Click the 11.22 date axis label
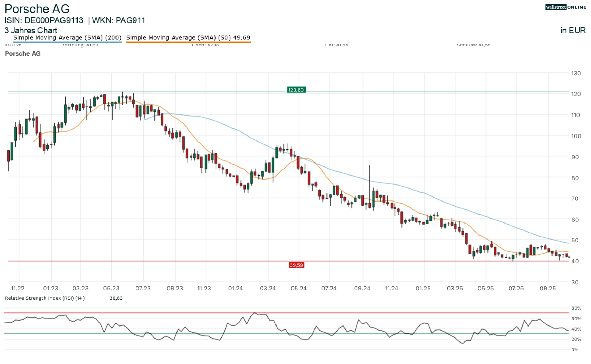The width and height of the screenshot is (591, 364). pos(18,288)
